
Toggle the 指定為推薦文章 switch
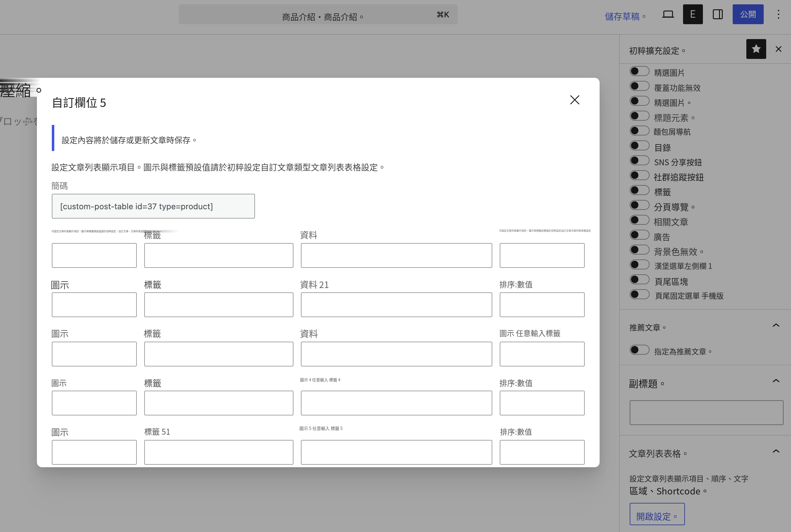(639, 350)
